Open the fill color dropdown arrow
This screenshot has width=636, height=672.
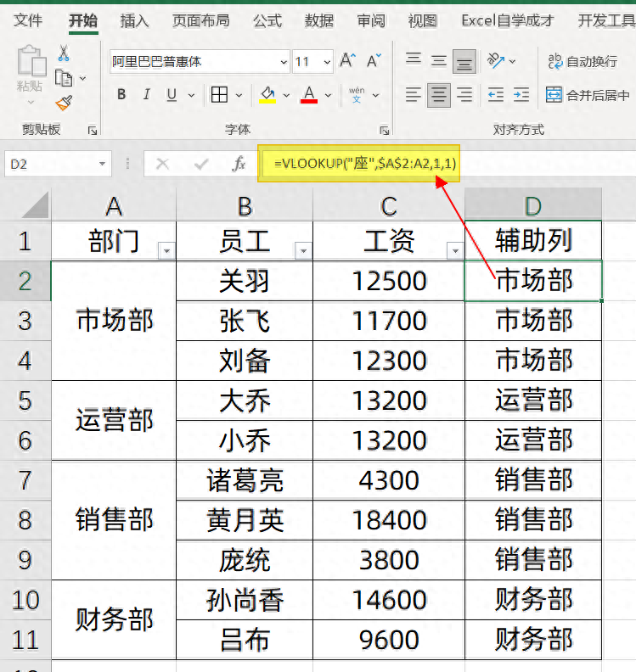(x=286, y=95)
